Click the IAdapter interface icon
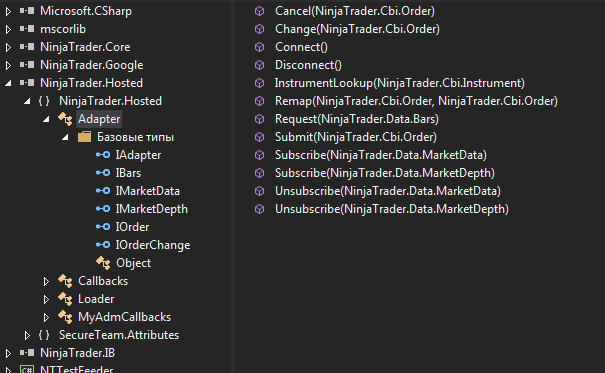 click(103, 155)
